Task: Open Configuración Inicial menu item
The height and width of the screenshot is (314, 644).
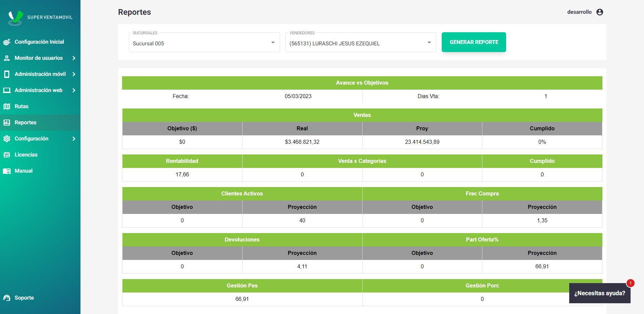Action: 40,42
